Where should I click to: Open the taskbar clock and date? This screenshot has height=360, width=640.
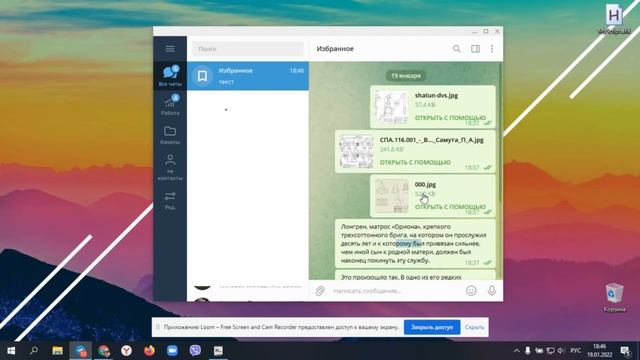[600, 351]
